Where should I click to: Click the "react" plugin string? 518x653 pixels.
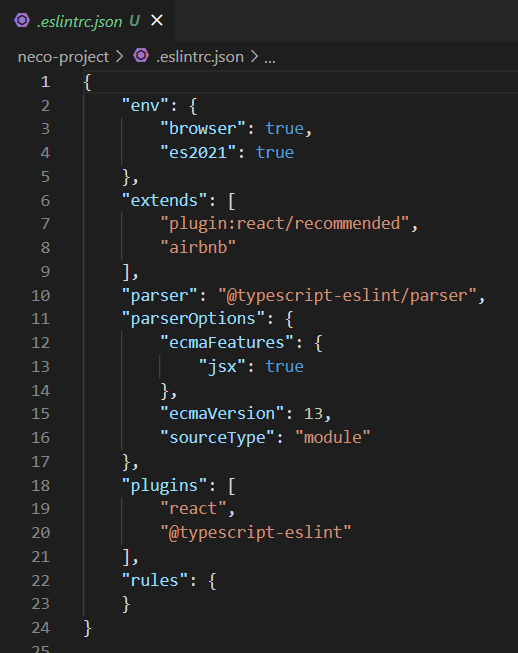click(x=193, y=508)
